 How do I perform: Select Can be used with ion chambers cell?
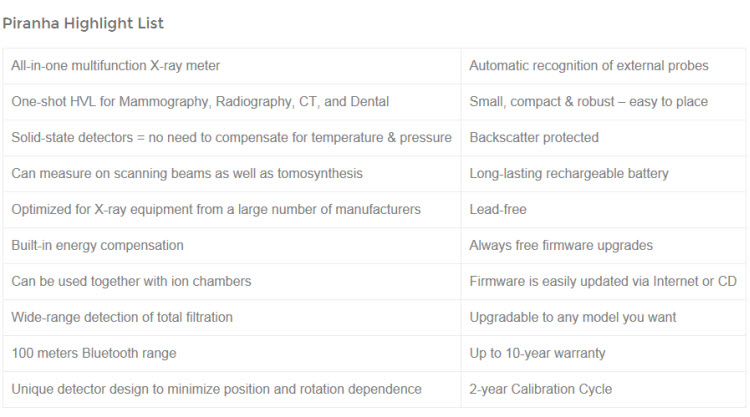(131, 282)
